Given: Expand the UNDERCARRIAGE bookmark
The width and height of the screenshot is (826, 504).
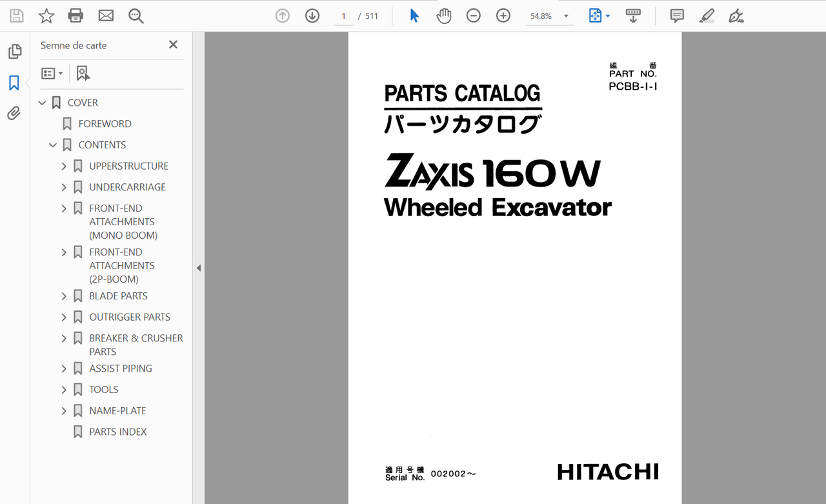Looking at the screenshot, I should click(x=64, y=187).
